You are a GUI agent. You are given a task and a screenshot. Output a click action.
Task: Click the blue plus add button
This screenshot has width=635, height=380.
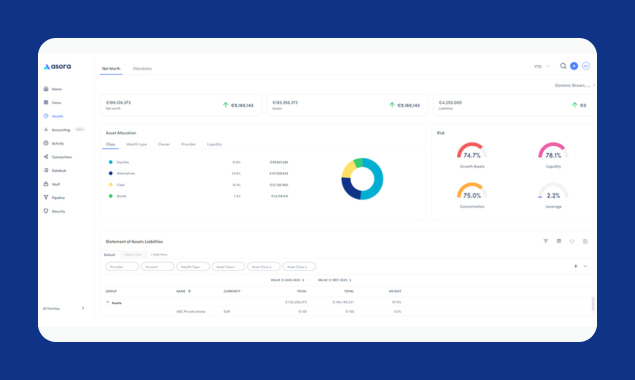pos(574,66)
